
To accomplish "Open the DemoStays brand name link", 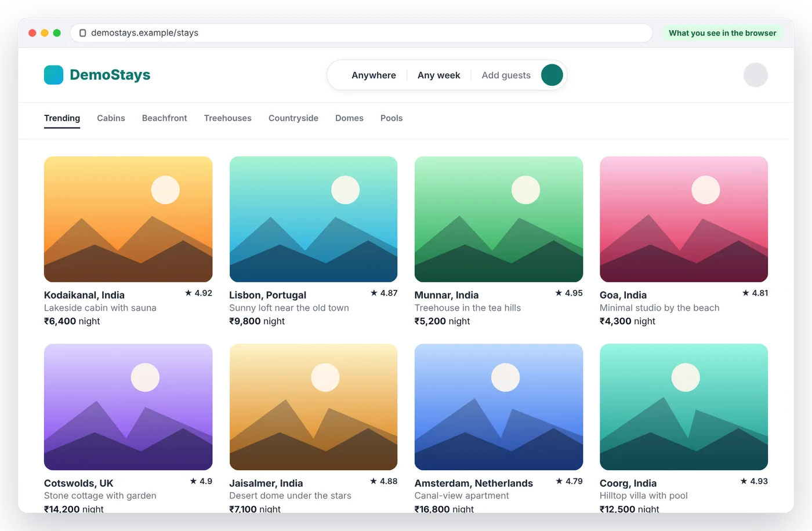I will (110, 75).
